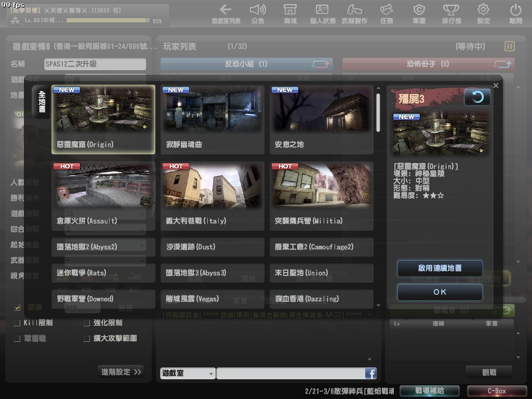Open 武器製作 weapon crafting
Image resolution: width=532 pixels, height=399 pixels.
pos(354,14)
